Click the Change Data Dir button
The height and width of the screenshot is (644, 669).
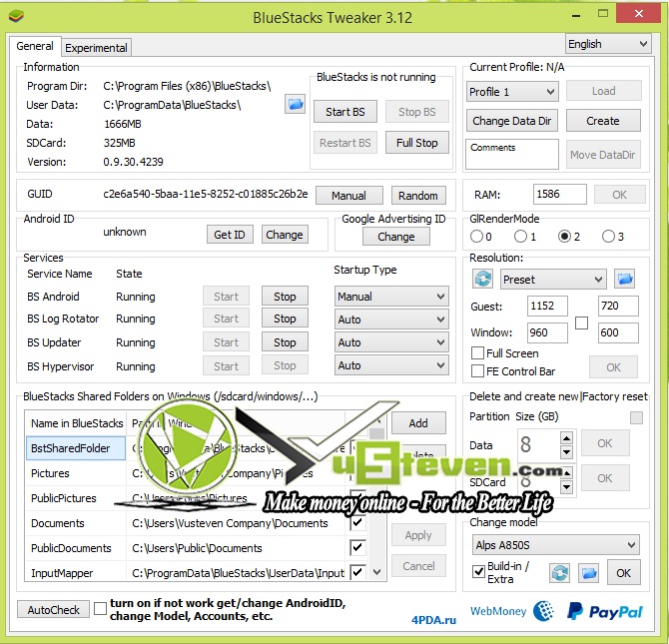coord(511,121)
